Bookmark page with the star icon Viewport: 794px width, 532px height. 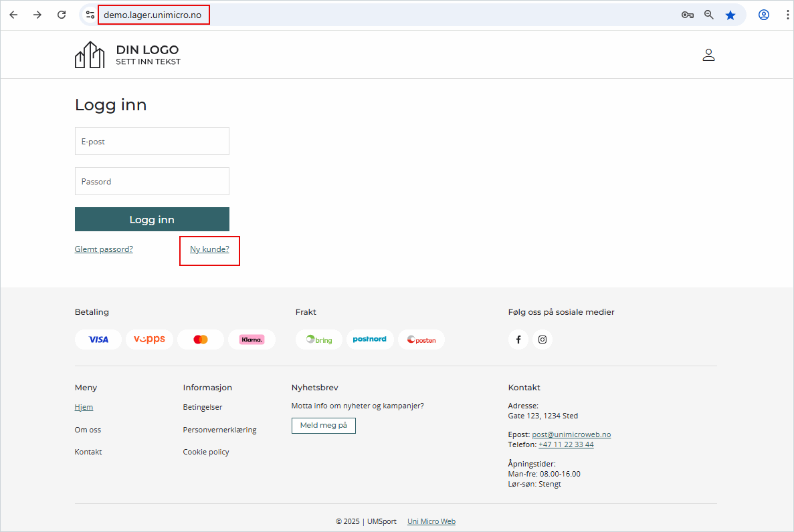(730, 15)
